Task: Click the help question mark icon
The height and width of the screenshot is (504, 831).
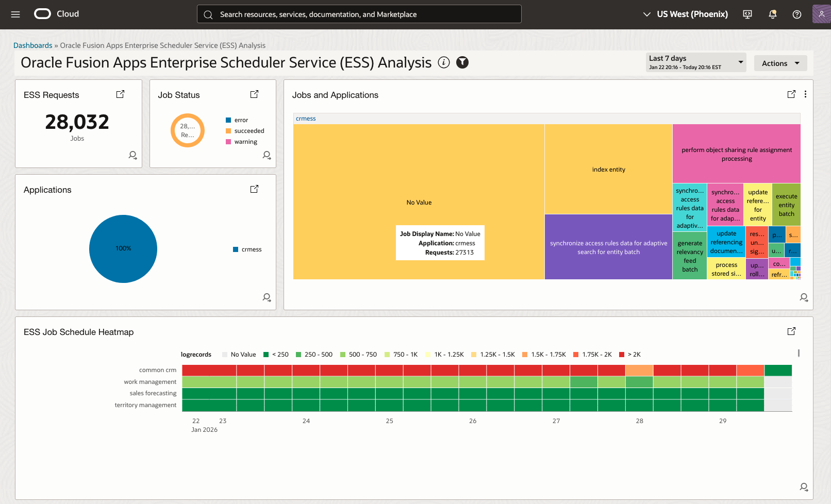Action: [x=796, y=14]
